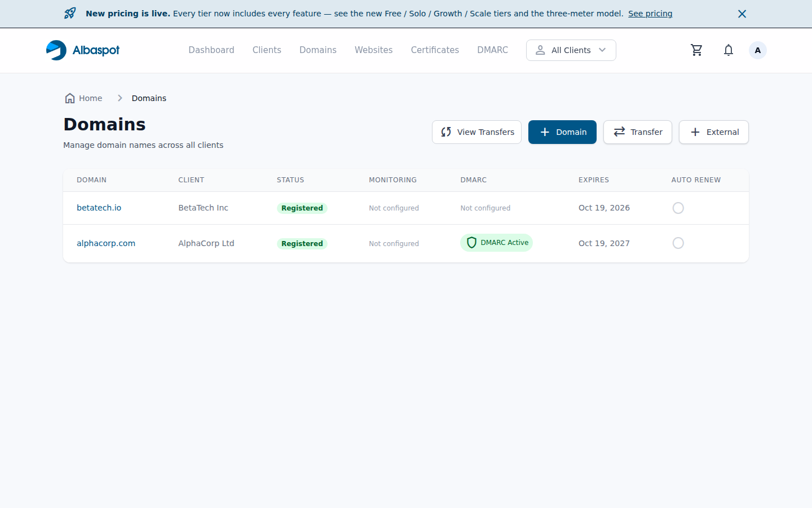Click the STATUS column header
Screen dimensions: 812x508
(x=290, y=180)
